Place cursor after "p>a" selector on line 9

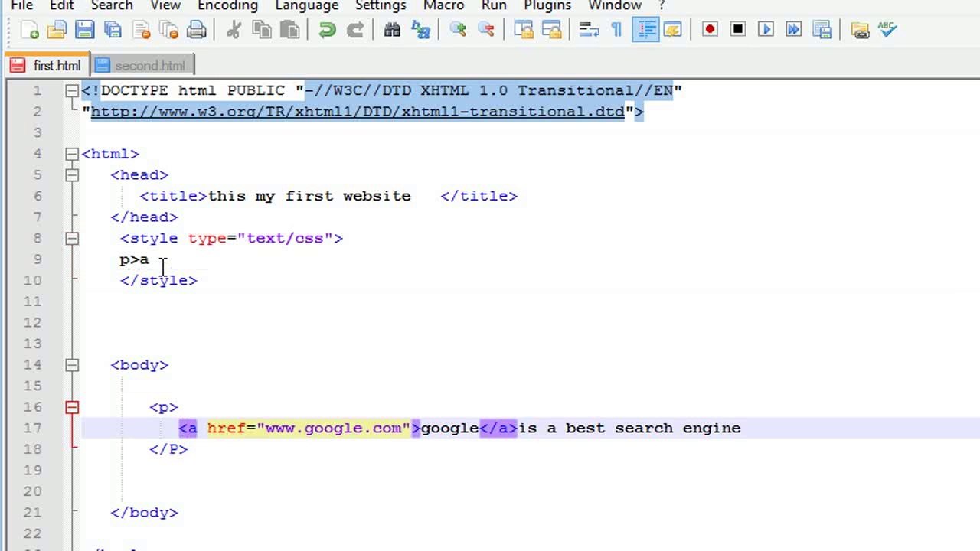click(151, 260)
